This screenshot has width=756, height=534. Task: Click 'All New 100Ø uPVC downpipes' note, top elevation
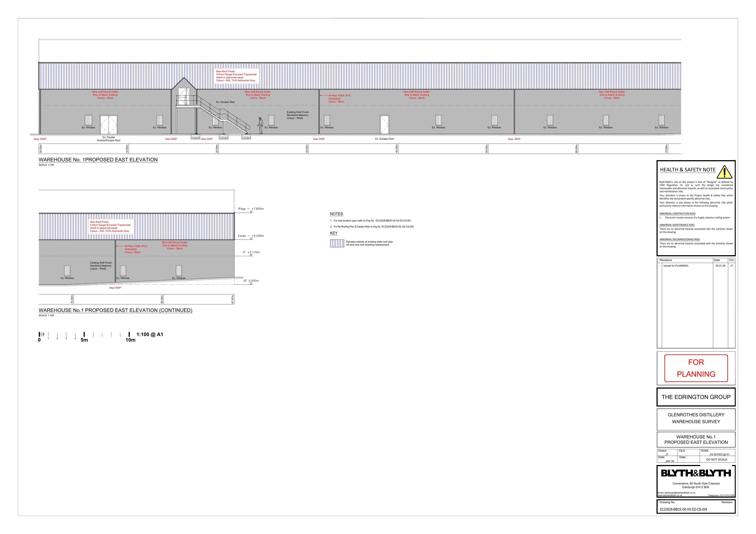pos(340,99)
